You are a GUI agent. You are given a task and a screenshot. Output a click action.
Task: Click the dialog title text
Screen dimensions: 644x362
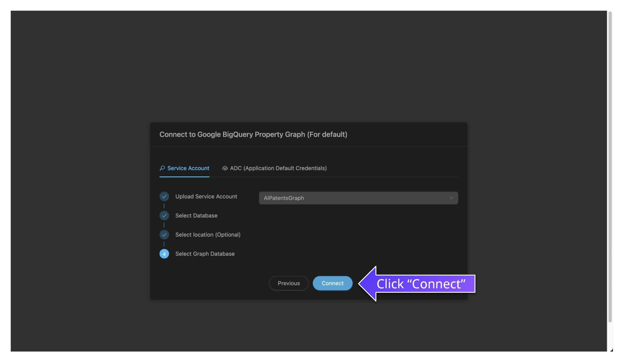tap(253, 134)
